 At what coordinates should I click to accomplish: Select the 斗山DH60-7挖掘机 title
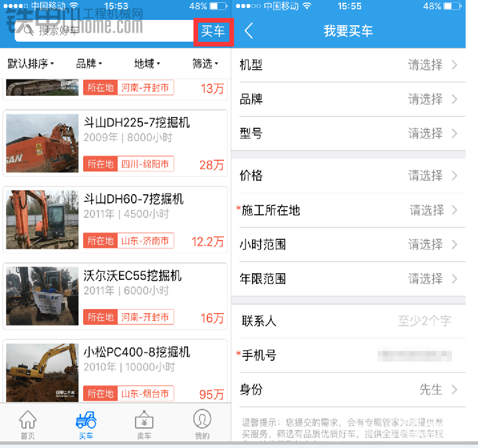point(134,199)
